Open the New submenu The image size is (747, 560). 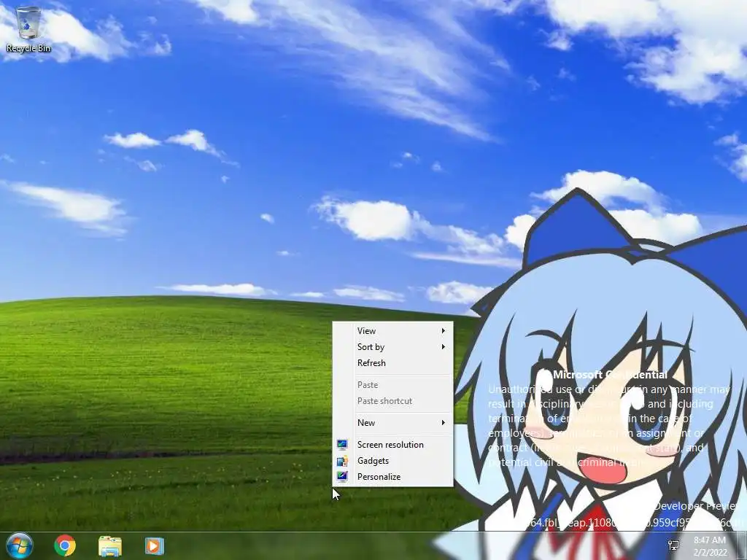click(393, 423)
